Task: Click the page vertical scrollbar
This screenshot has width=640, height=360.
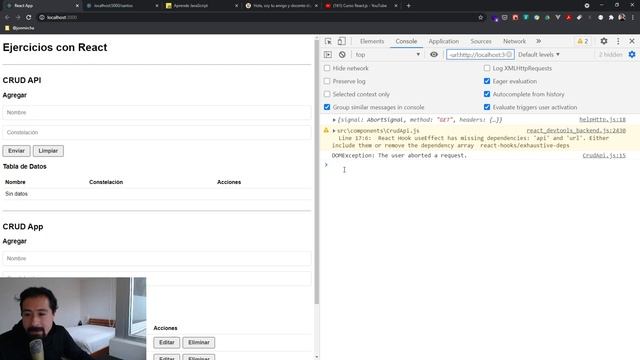Action: pyautogui.click(x=317, y=171)
